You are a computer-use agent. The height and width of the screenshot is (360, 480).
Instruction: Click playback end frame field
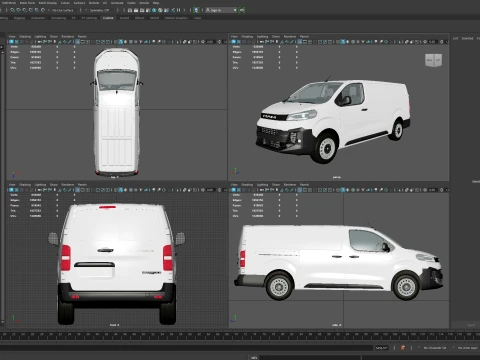pos(381,348)
